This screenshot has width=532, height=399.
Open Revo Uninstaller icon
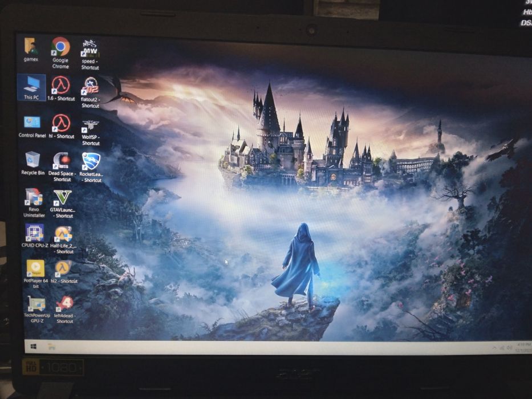[34, 203]
